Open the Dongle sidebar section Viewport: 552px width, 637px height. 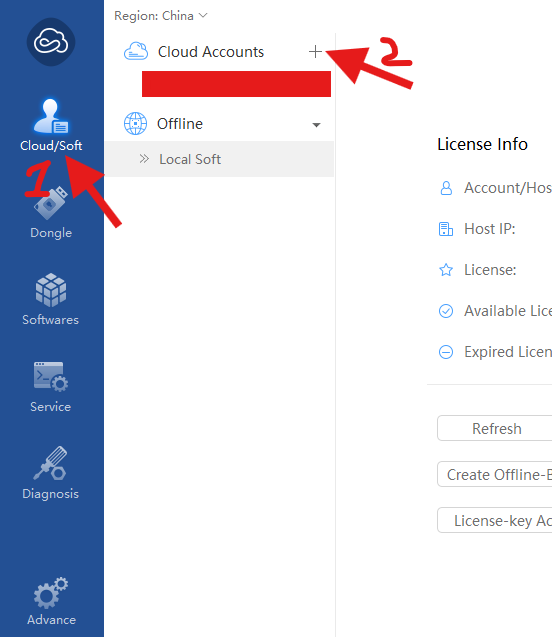51,213
